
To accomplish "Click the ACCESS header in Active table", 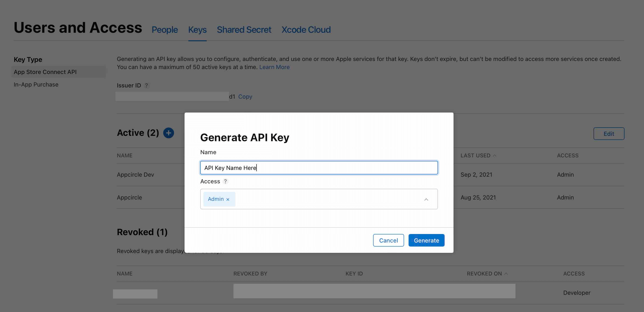I will 568,155.
